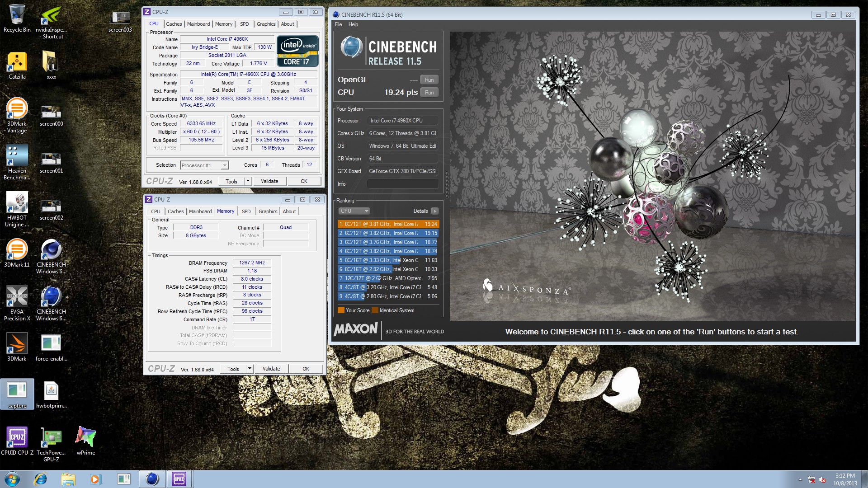Open the Catzilla desktop icon
Viewport: 868px width, 488px height.
tap(17, 66)
